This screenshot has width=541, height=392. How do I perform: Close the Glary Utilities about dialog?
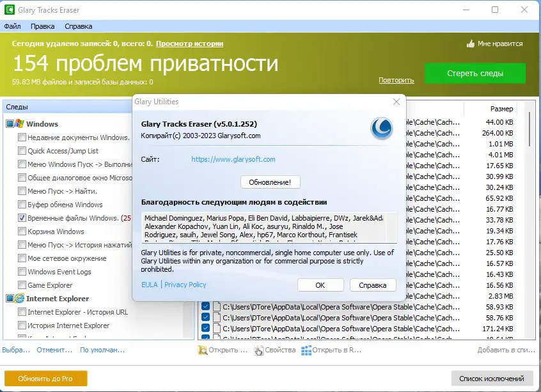tap(396, 102)
